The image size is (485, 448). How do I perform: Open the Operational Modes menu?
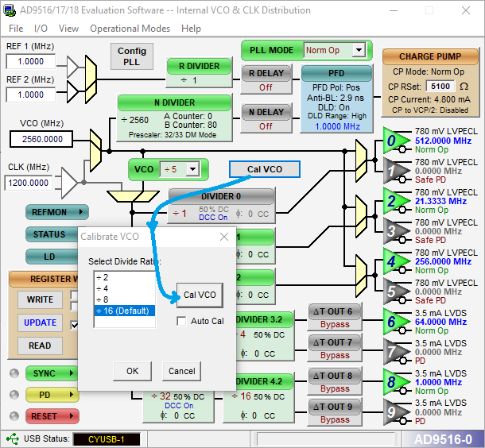pos(130,29)
